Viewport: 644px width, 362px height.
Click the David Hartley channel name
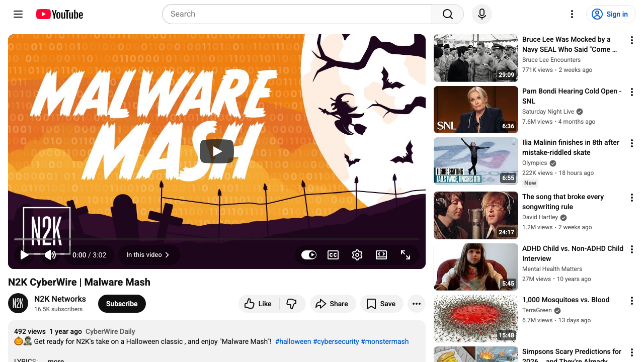(x=540, y=217)
